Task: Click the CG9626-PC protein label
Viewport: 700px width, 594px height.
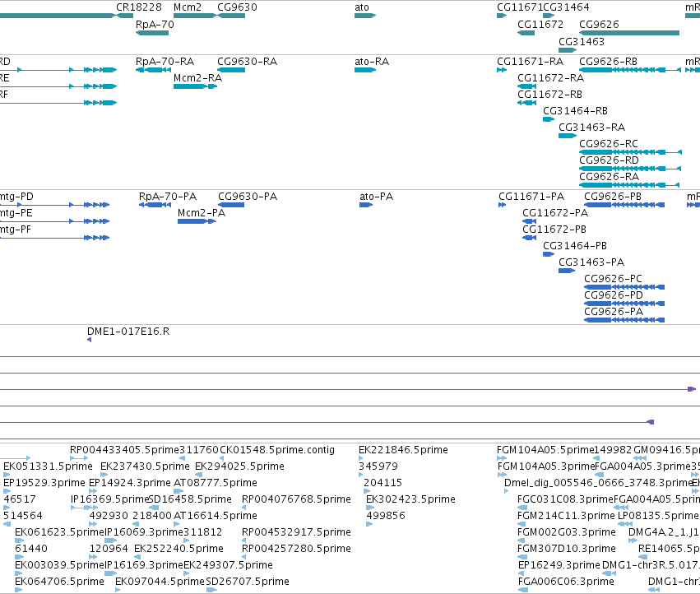Action: (x=613, y=279)
